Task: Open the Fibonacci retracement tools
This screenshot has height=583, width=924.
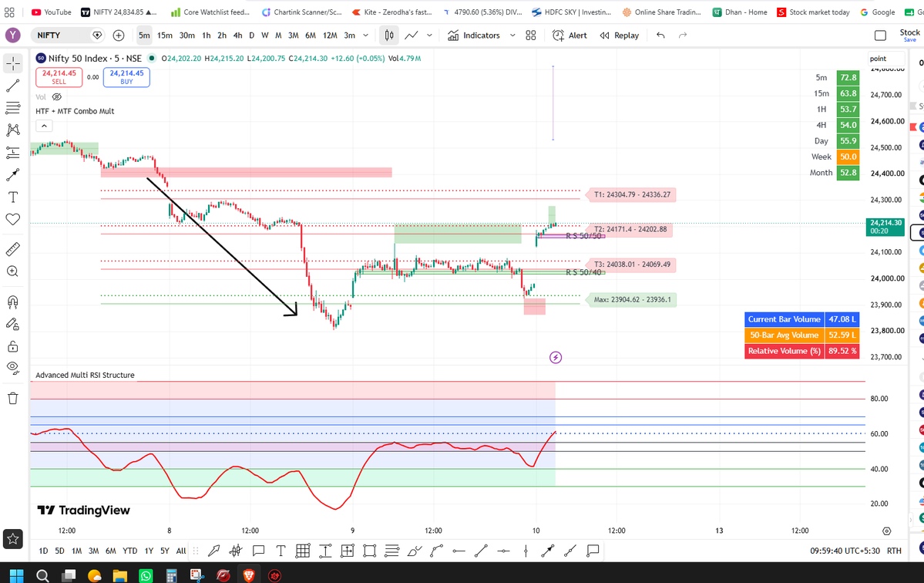Action: 13,108
